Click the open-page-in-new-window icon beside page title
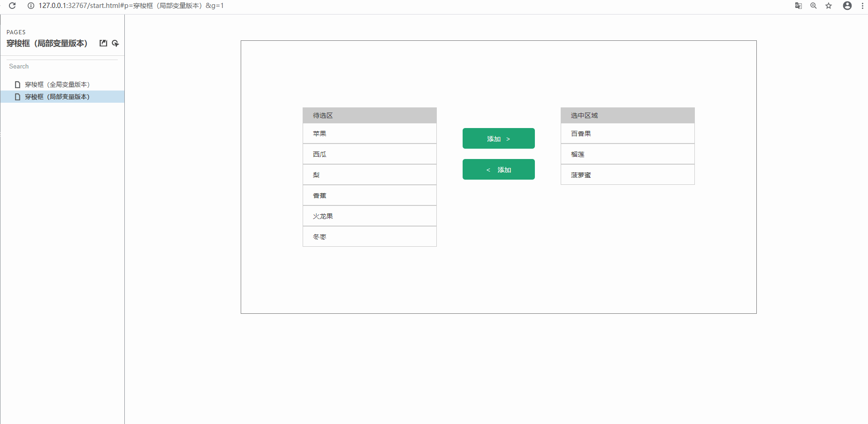Screen dimensions: 868x424 click(x=103, y=43)
